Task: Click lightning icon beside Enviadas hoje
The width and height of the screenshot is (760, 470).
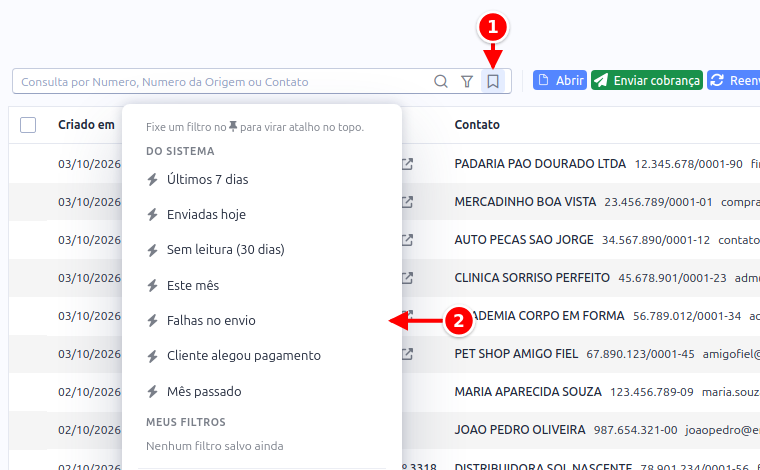Action: (x=153, y=214)
